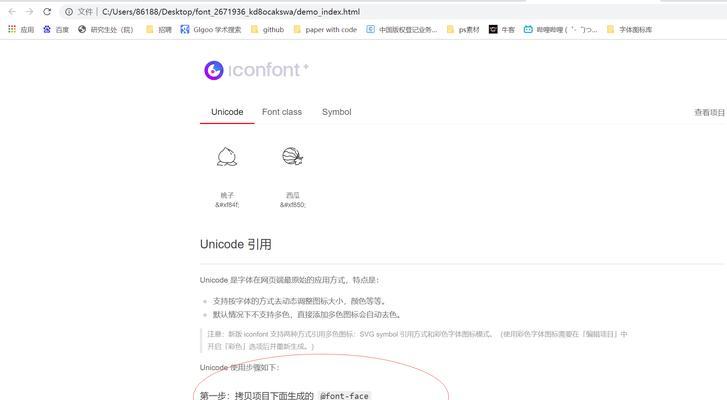Open the 字体图标库 bookmark folder
This screenshot has width=727, height=400.
pyautogui.click(x=629, y=30)
